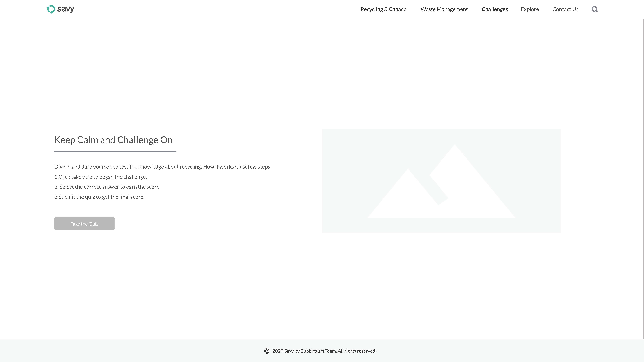Click the 2020 Savy copyright footer text
Screen dimensions: 644x362
click(324, 351)
